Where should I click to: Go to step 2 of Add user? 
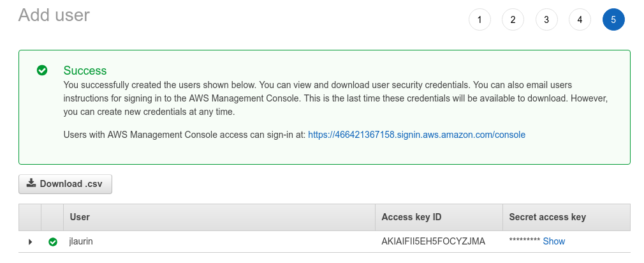pyautogui.click(x=513, y=20)
